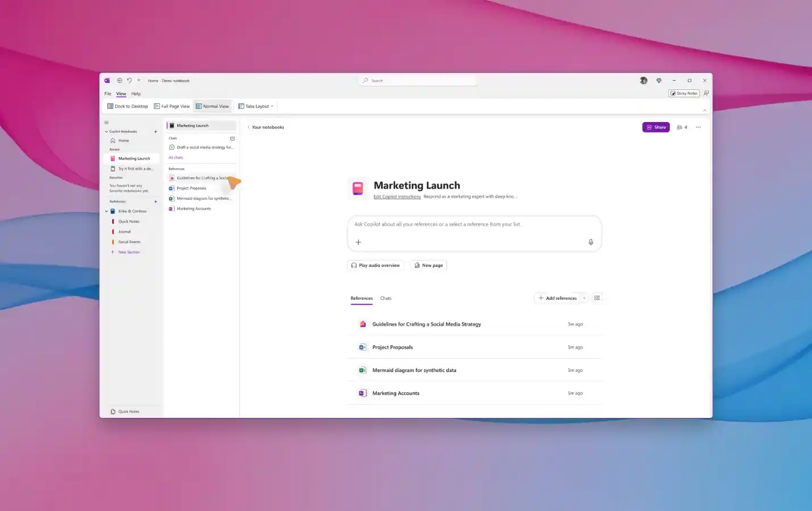The width and height of the screenshot is (812, 511).
Task: Click the plus icon inside Copilot prompt box
Action: click(x=358, y=242)
